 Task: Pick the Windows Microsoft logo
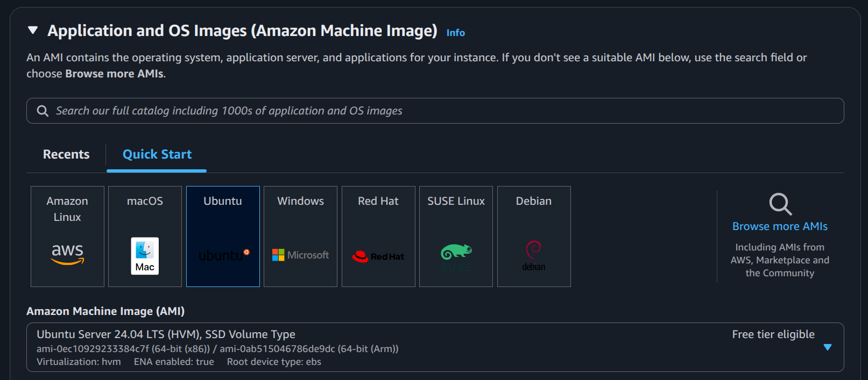coord(300,255)
